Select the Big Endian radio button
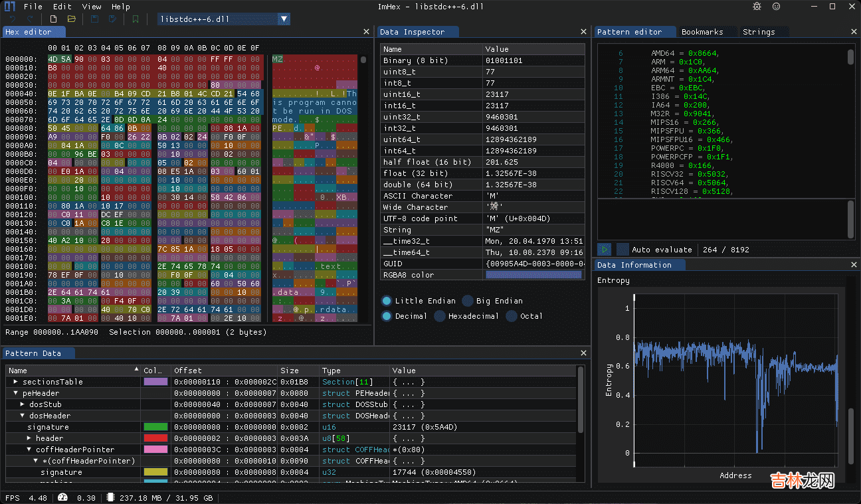Image resolution: width=861 pixels, height=504 pixels. 468,301
